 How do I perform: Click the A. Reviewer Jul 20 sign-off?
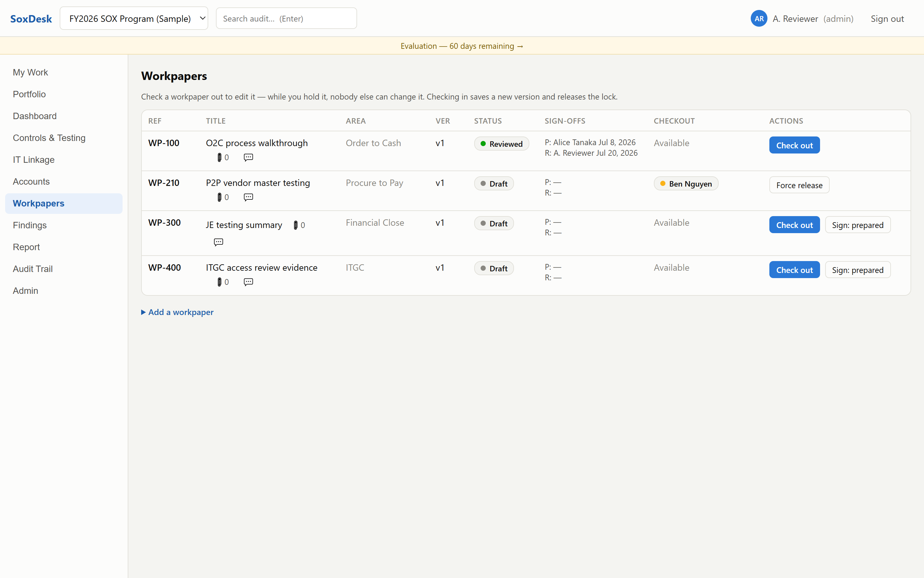(x=591, y=153)
